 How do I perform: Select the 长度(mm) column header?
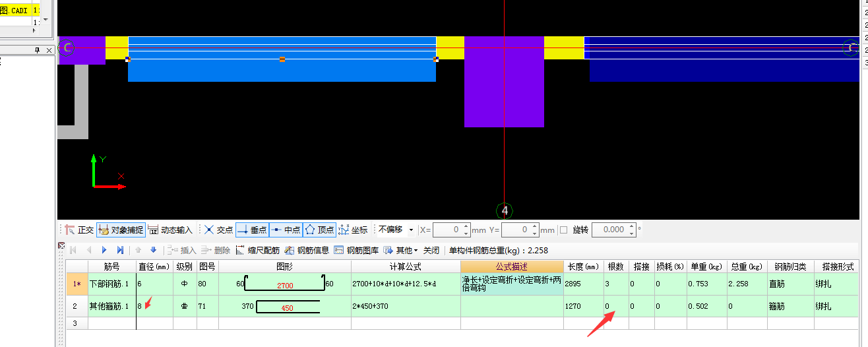tap(584, 267)
